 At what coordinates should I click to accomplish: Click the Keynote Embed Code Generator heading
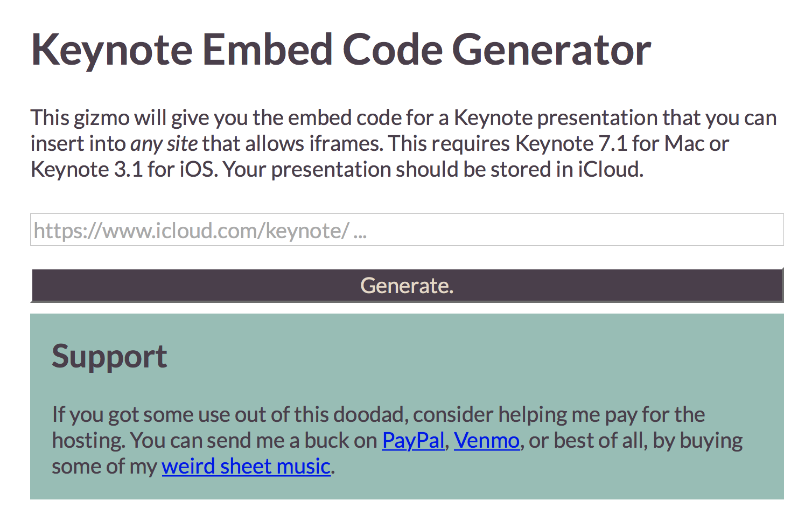point(341,50)
